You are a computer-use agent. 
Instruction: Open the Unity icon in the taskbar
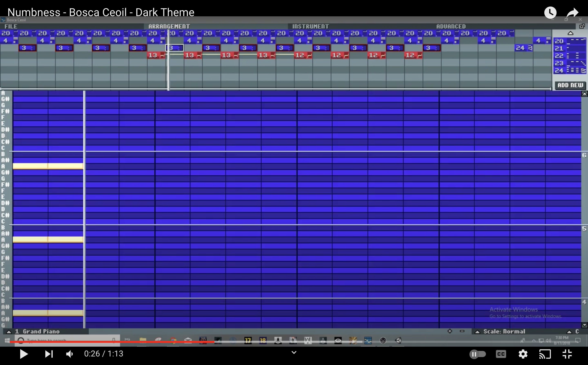(x=398, y=341)
